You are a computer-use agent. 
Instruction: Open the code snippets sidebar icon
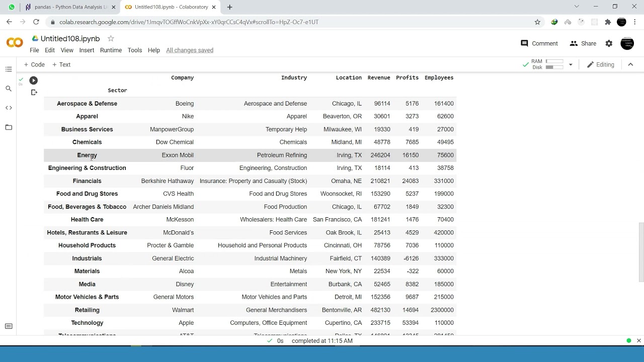pyautogui.click(x=9, y=108)
